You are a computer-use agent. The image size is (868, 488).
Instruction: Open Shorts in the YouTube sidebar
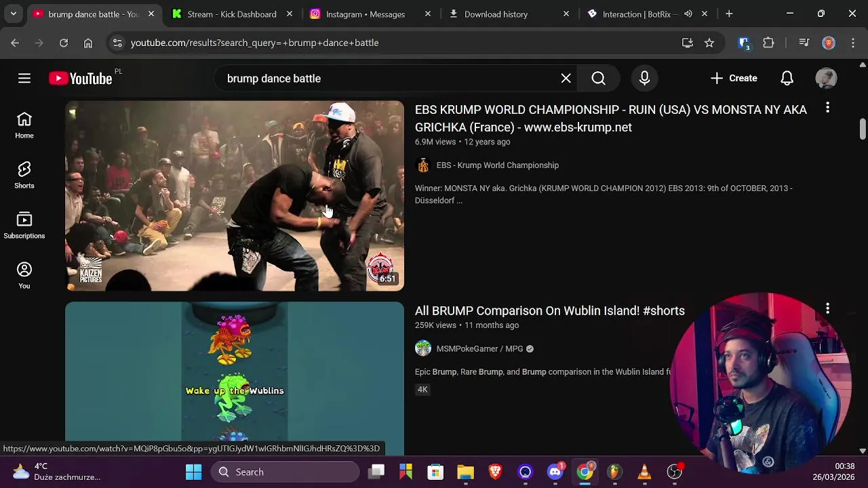[24, 176]
